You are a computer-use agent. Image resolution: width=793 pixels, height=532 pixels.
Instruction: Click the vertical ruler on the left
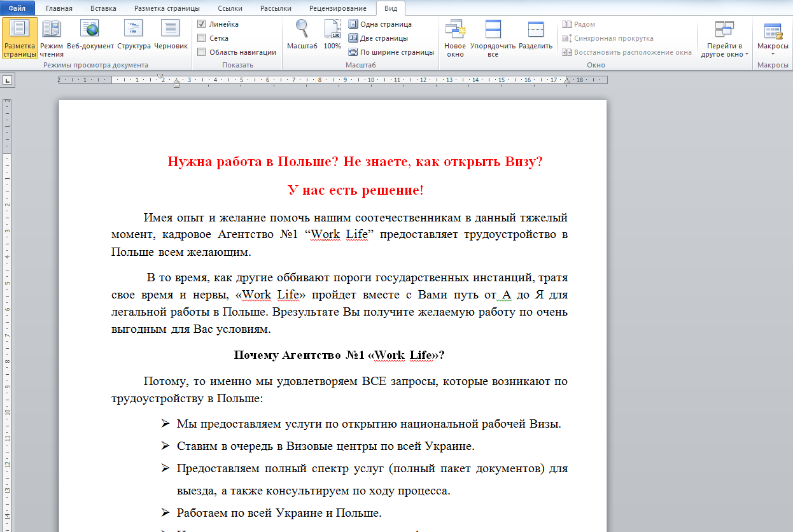6,315
